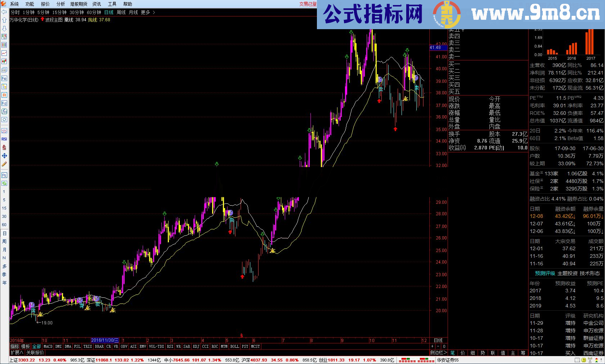Select the RSI indicator icon on left sidebar

tap(4, 139)
